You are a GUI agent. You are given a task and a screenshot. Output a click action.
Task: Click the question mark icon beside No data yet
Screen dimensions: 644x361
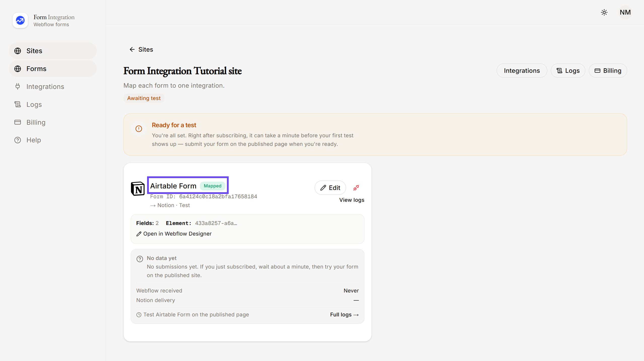pos(140,259)
